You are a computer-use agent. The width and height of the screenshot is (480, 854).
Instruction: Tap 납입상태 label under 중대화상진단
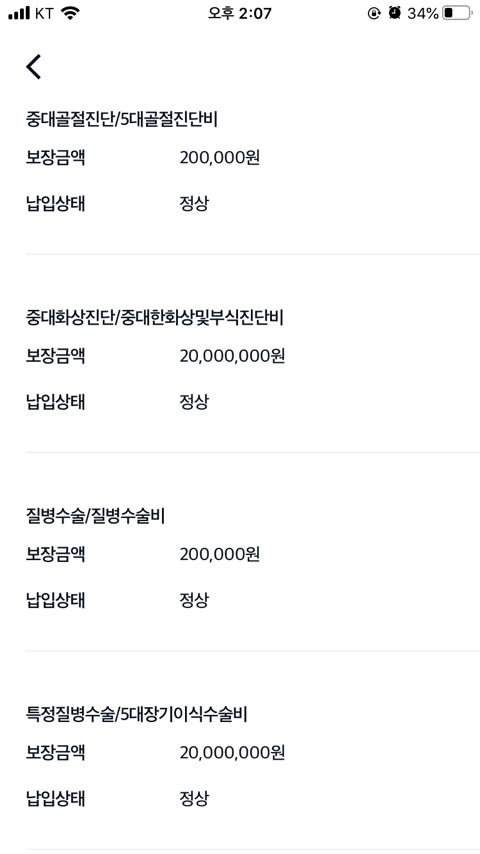coord(56,402)
